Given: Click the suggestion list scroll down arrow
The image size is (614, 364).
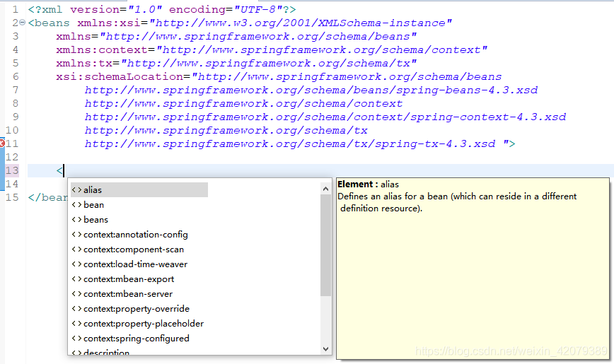Looking at the screenshot, I should click(x=325, y=348).
